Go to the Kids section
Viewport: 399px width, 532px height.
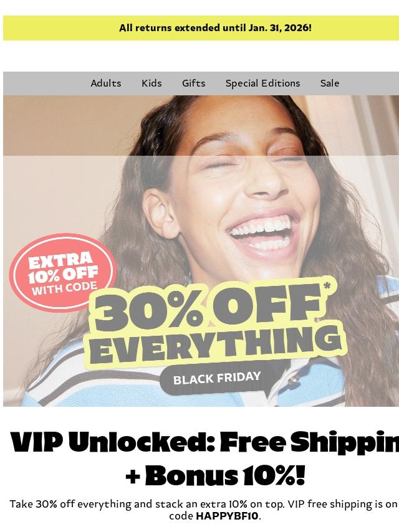(151, 83)
